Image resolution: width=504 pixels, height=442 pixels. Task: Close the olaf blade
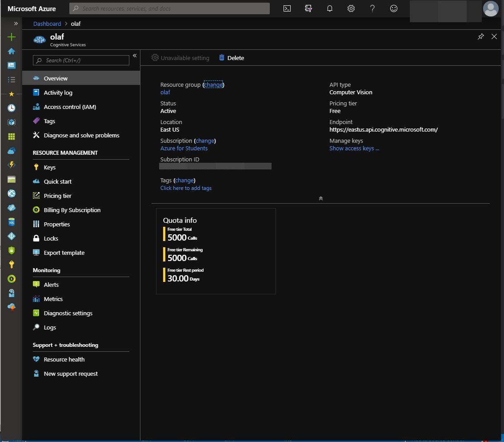(x=494, y=36)
